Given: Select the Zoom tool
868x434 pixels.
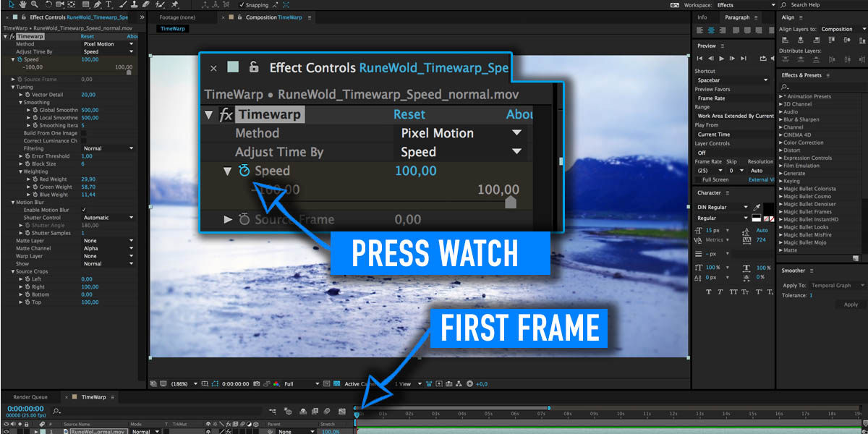Looking at the screenshot, I should (33, 5).
